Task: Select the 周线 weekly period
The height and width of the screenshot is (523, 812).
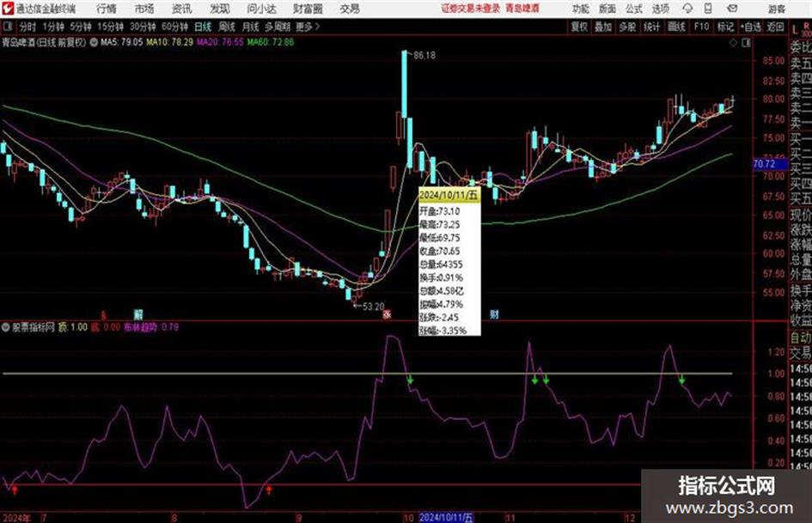Action: 227,27
